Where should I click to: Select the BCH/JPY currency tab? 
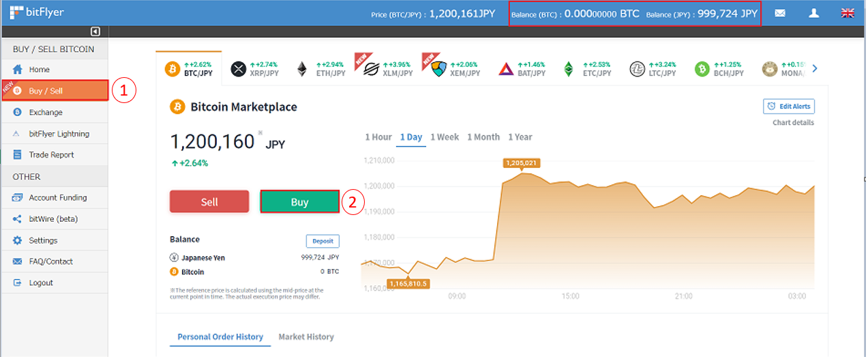coord(719,68)
